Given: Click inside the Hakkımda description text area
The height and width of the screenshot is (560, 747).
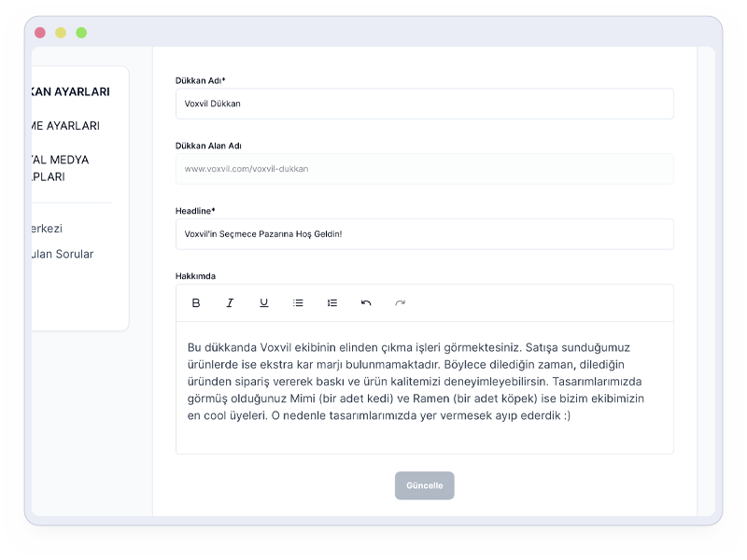Looking at the screenshot, I should [424, 387].
